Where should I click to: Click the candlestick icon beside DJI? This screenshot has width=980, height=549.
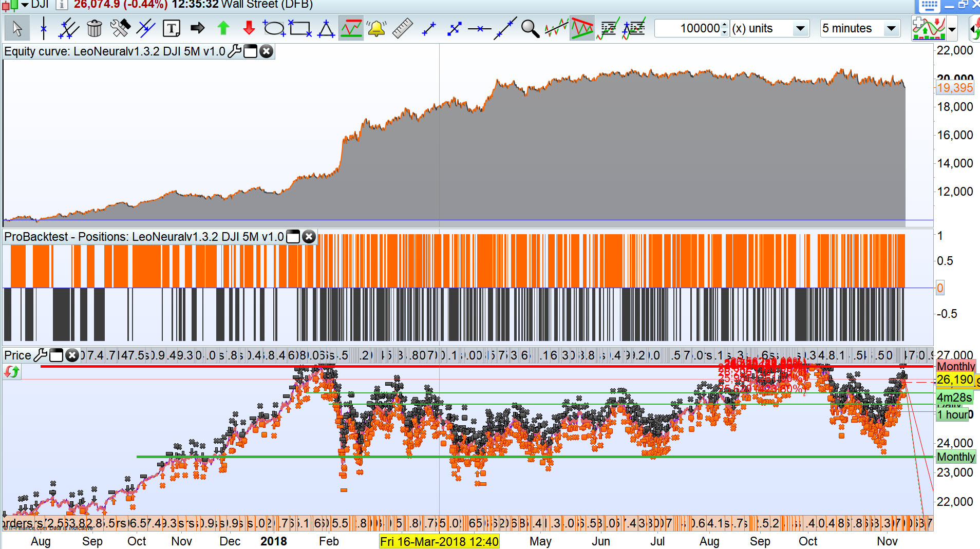pos(10,5)
